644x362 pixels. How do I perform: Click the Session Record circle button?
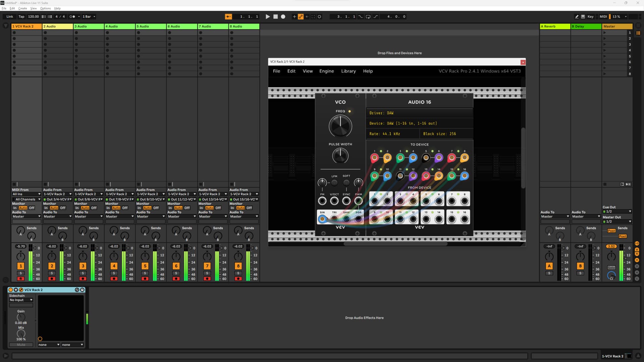tap(319, 16)
